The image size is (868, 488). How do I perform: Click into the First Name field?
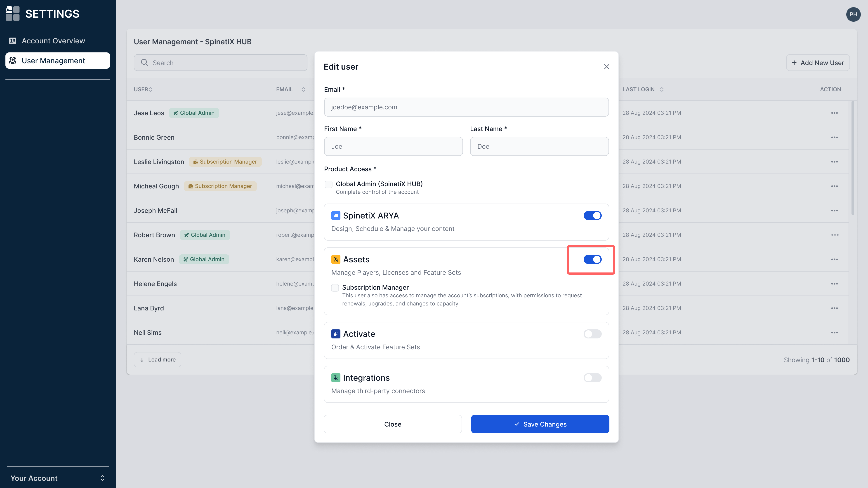393,146
